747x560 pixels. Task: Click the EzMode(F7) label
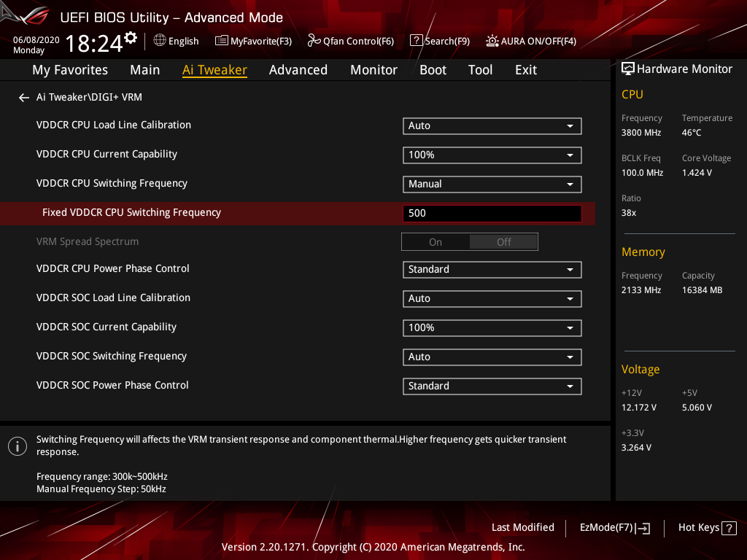(606, 528)
